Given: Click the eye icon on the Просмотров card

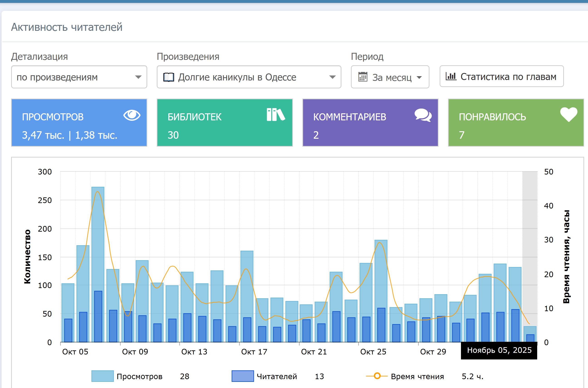Looking at the screenshot, I should (x=132, y=115).
